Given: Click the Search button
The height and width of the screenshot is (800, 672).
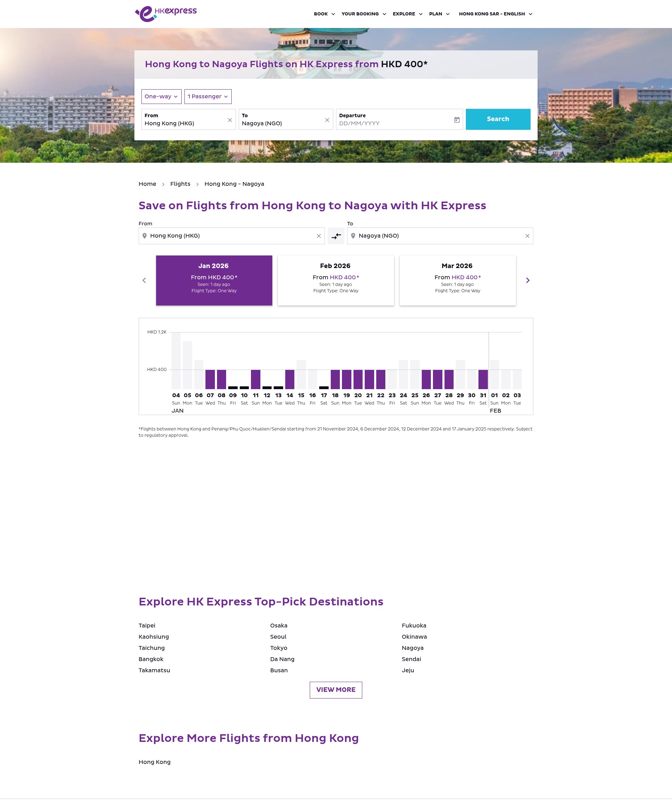Looking at the screenshot, I should (x=498, y=119).
